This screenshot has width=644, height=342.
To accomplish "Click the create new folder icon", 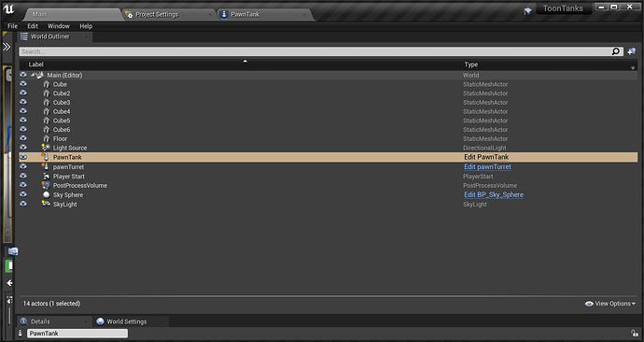I will pyautogui.click(x=632, y=51).
